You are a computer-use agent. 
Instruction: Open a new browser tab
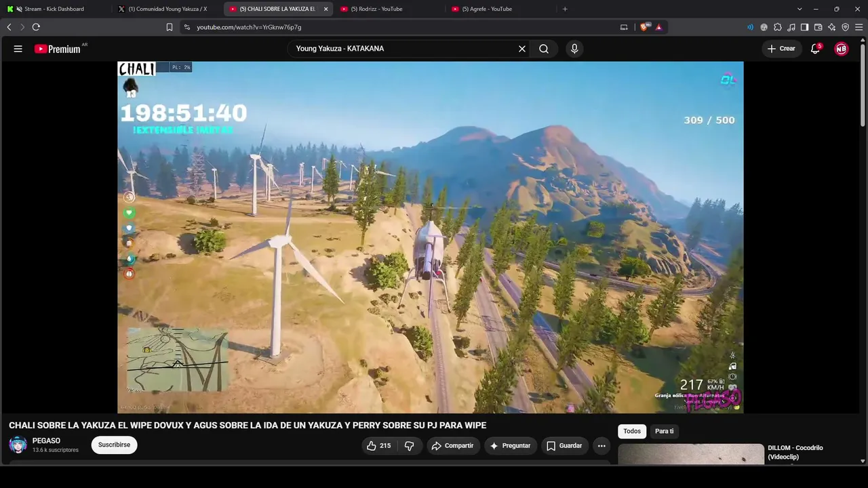[x=565, y=9]
